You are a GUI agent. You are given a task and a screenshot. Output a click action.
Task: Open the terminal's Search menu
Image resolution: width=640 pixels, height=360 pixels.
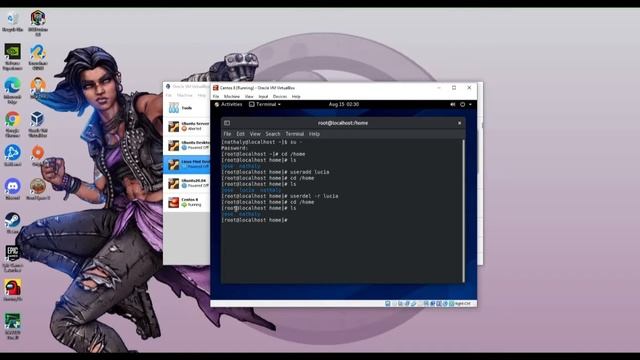273,134
